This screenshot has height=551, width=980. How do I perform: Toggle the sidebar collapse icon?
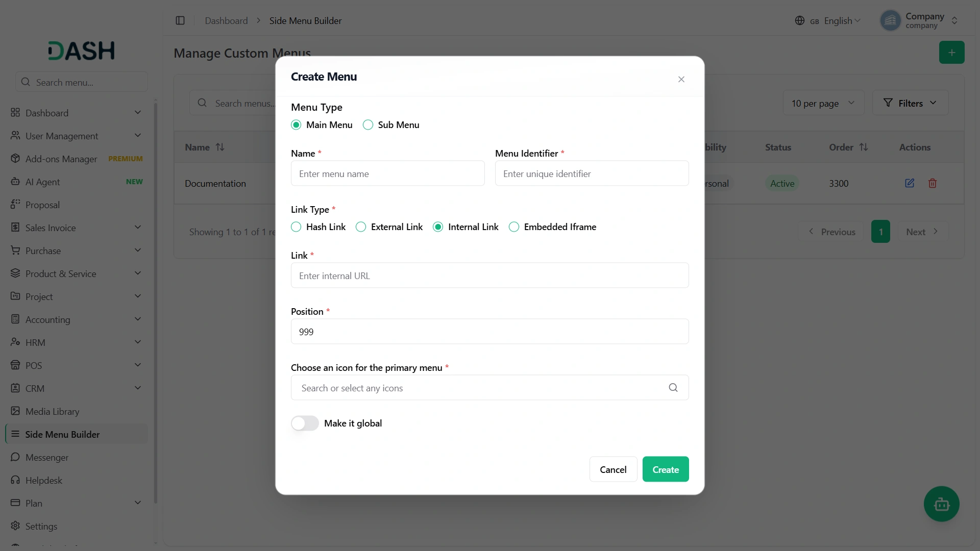point(180,20)
